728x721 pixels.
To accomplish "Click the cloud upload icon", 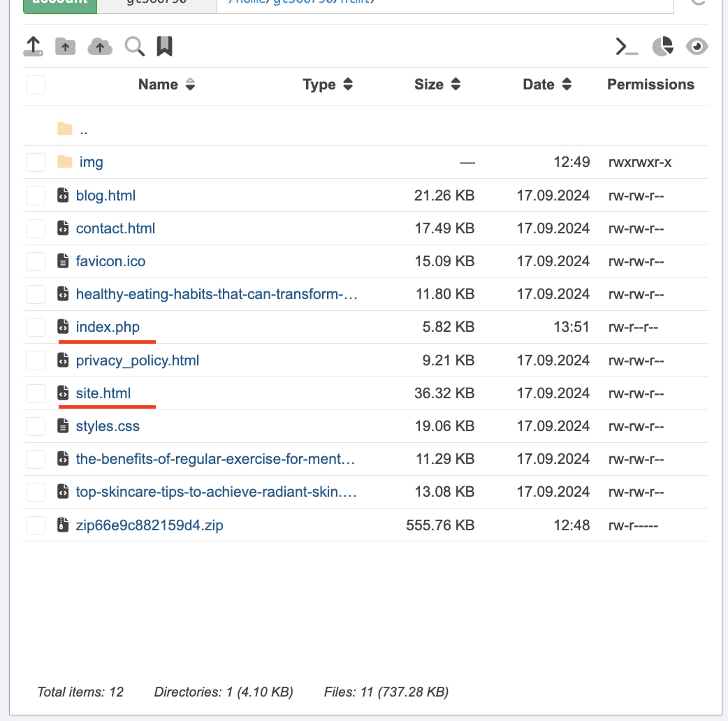I will pos(100,47).
